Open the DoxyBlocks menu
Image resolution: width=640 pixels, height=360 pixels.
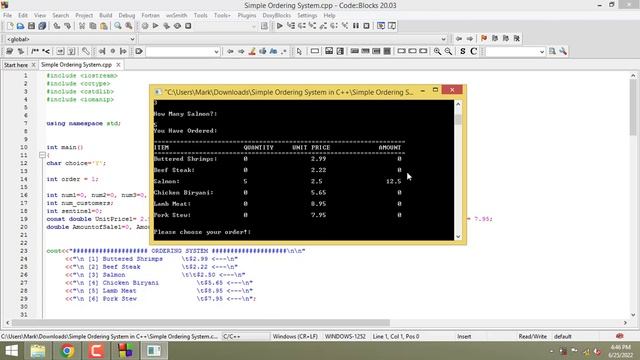click(x=277, y=16)
